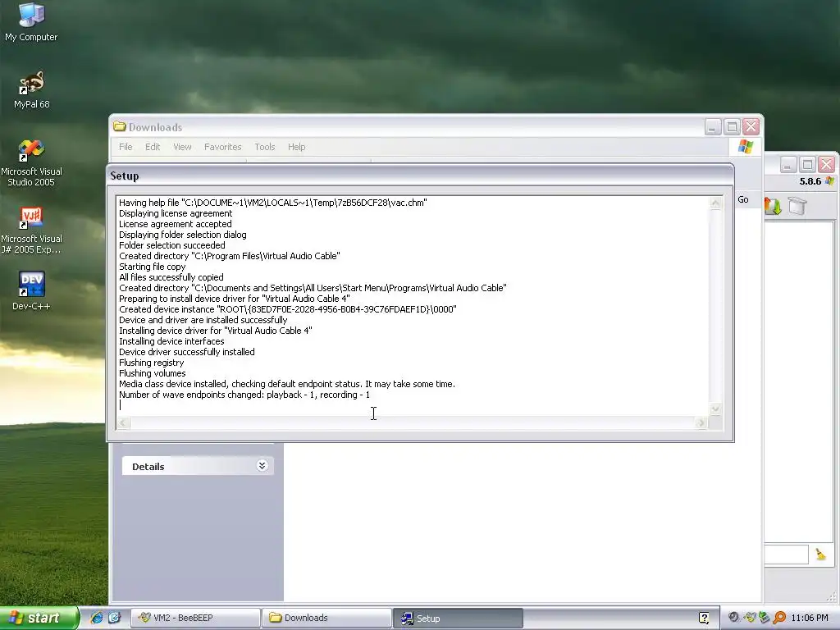
Task: Minimize the Downloads window
Action: [x=713, y=127]
